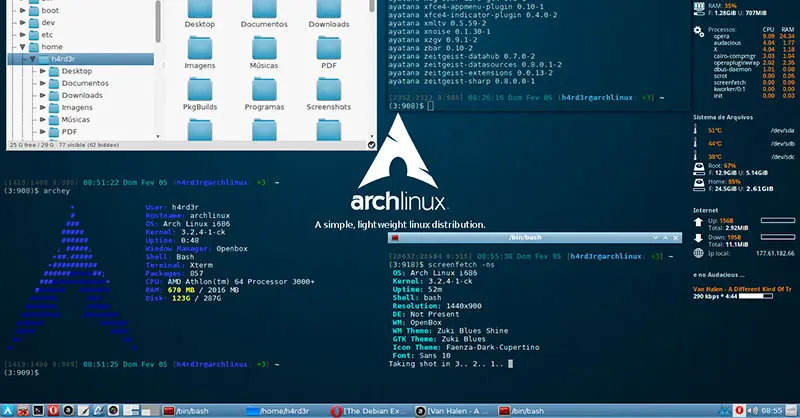Click the blue network icon in the system tray

[x=724, y=410]
